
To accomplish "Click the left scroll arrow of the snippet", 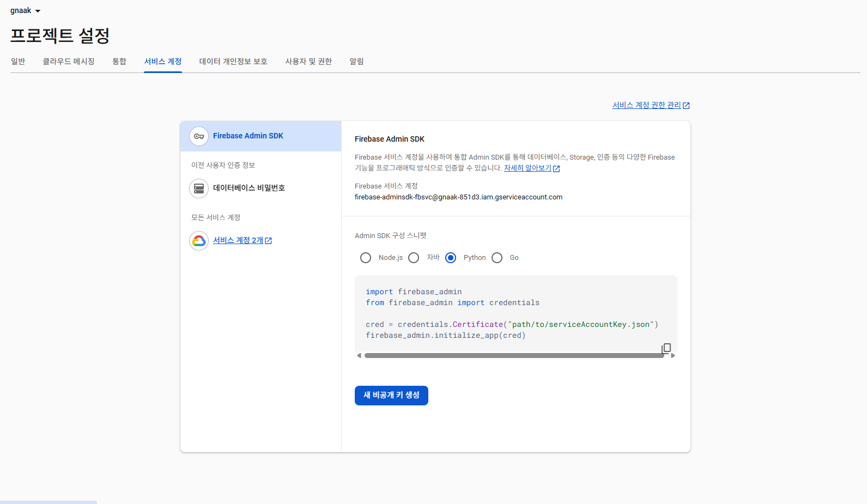I will point(359,355).
